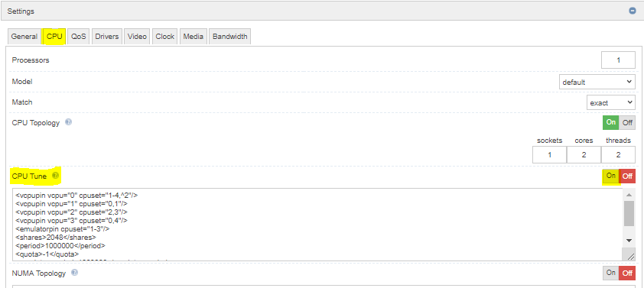This screenshot has height=288, width=644.
Task: Click the Processors count input field
Action: click(618, 60)
